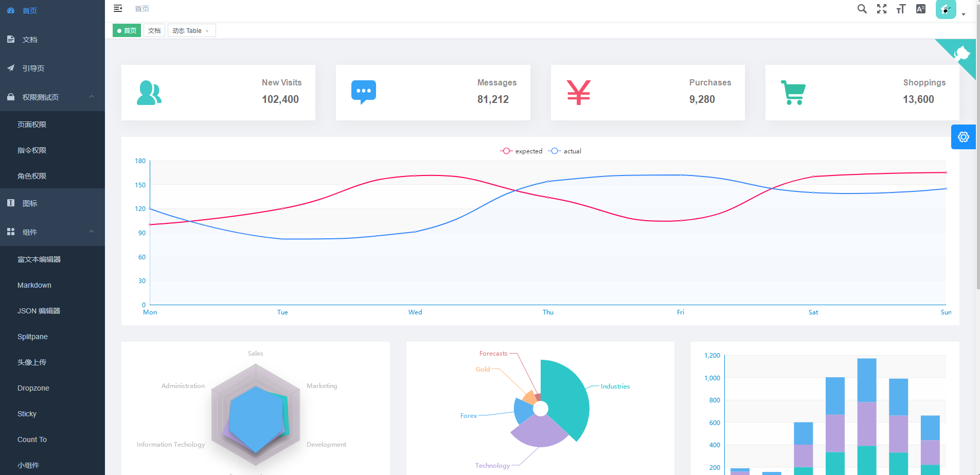980x475 pixels.
Task: Open the language switcher icon
Action: [921, 9]
